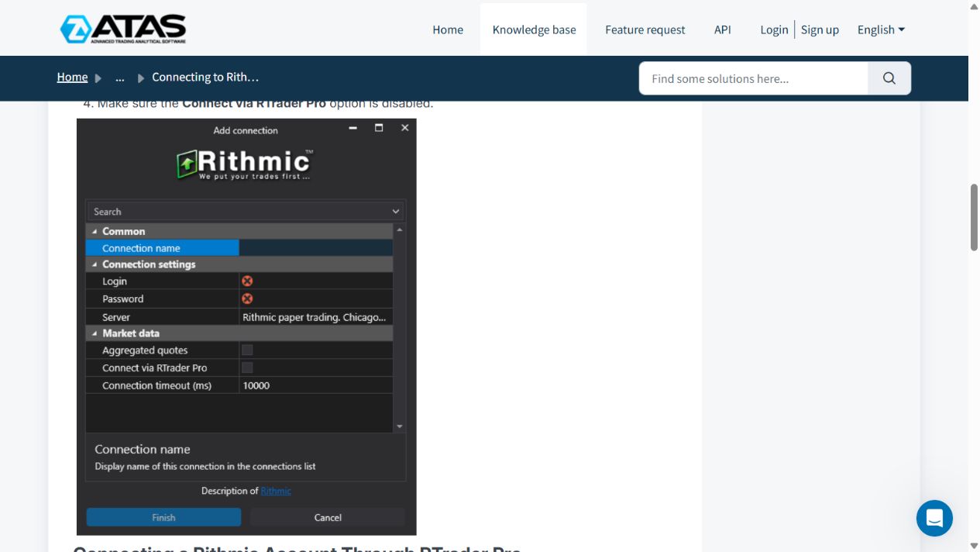Open the chat support widget
The image size is (980, 552).
pos(934,518)
